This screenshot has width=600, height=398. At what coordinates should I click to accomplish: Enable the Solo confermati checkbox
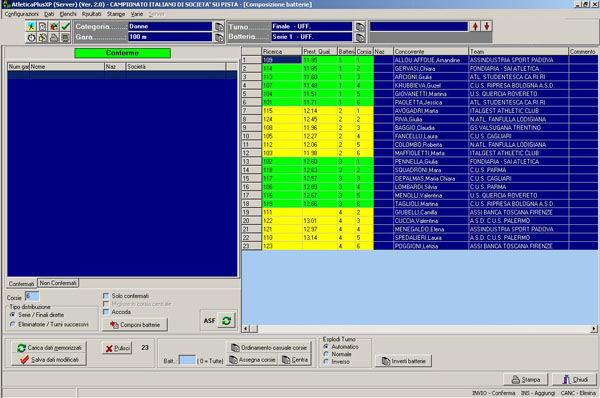106,296
